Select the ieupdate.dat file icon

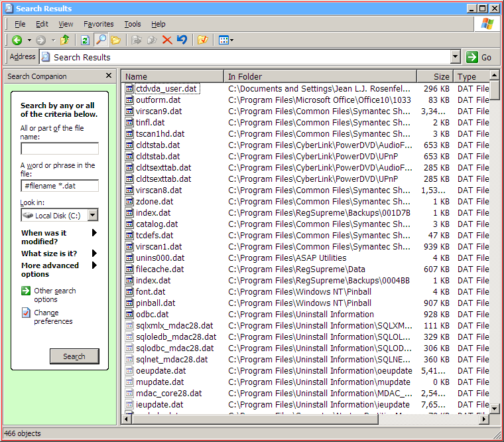129,404
